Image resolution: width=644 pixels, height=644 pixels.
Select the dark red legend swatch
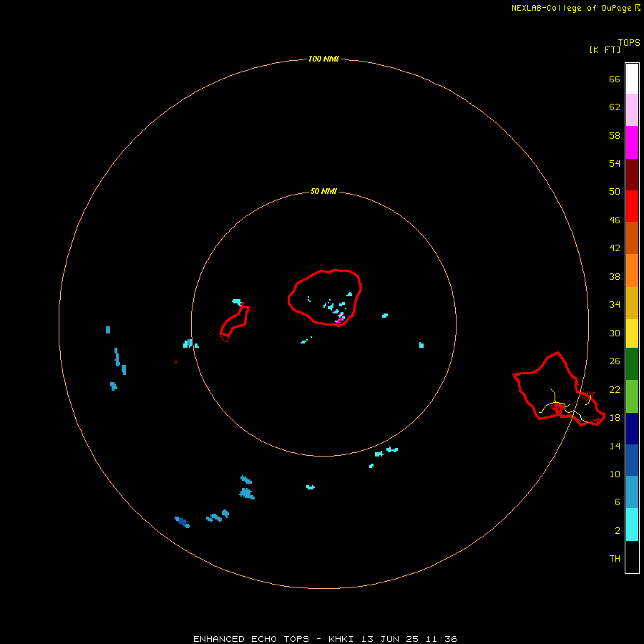[632, 174]
